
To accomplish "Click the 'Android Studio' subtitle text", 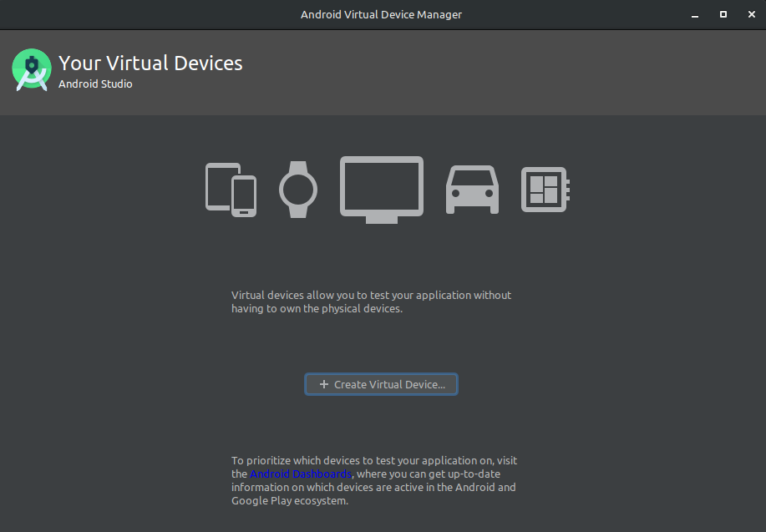I will (95, 84).
